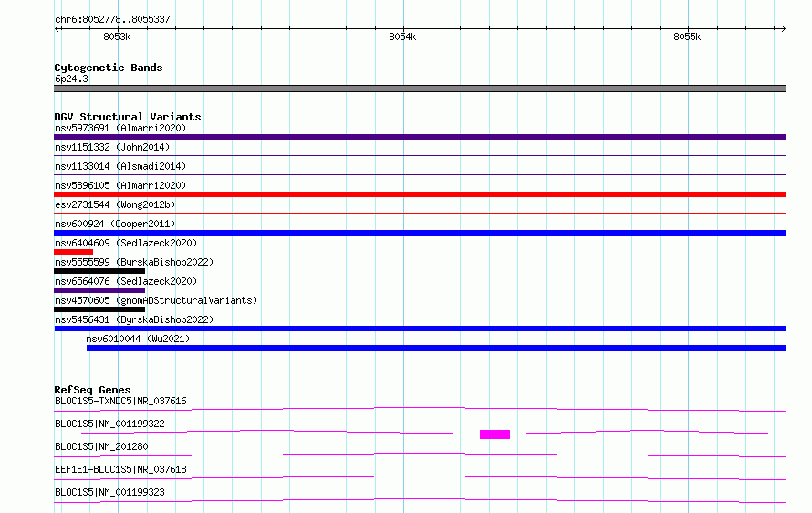This screenshot has width=812, height=513.
Task: Select the 8054k ruler marker
Action: point(402,37)
